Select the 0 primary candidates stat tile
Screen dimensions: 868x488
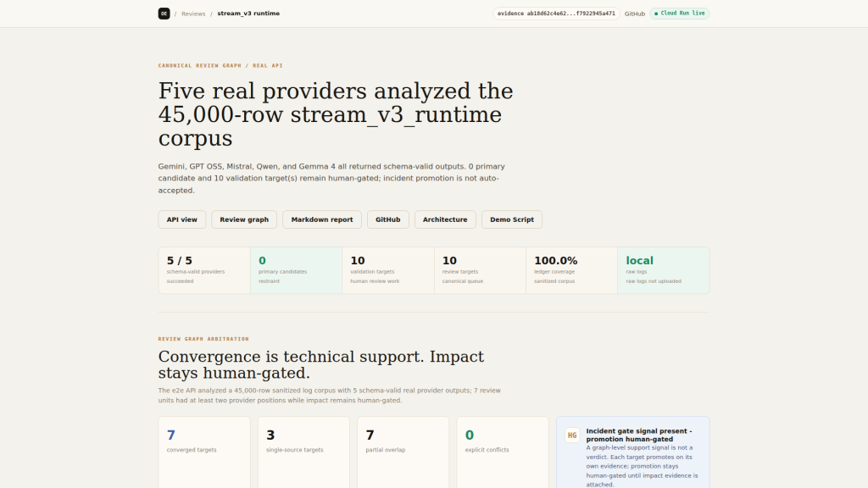296,270
